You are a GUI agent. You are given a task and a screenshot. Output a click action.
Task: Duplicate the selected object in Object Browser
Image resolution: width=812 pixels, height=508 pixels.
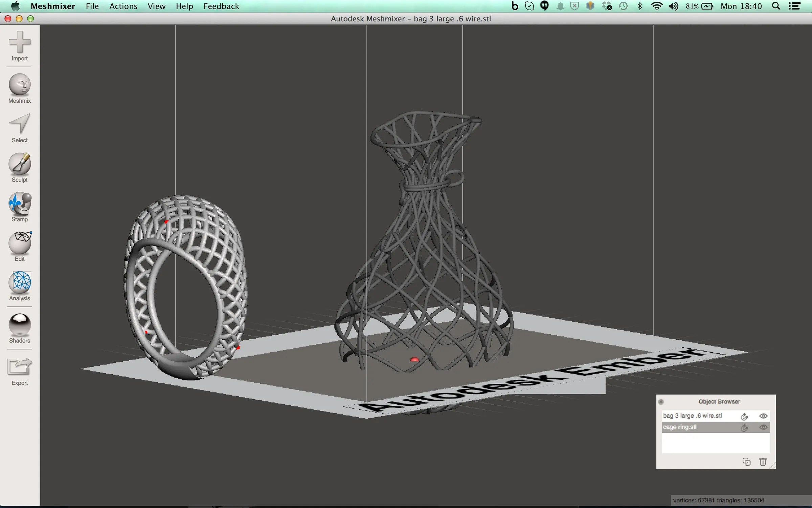(746, 462)
